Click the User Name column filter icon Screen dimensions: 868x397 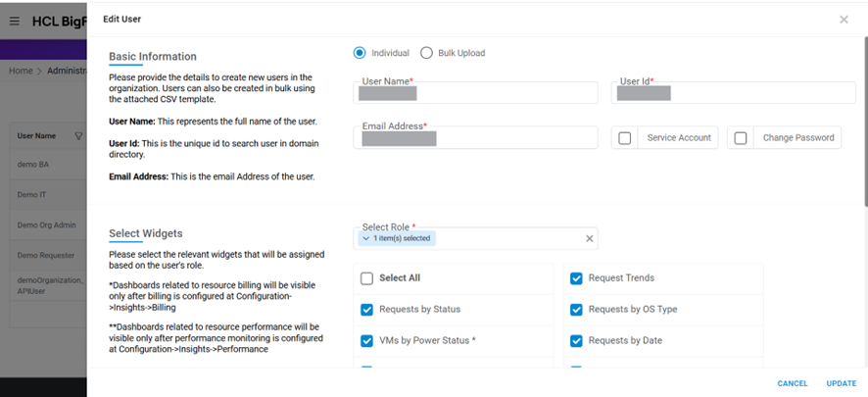(78, 136)
